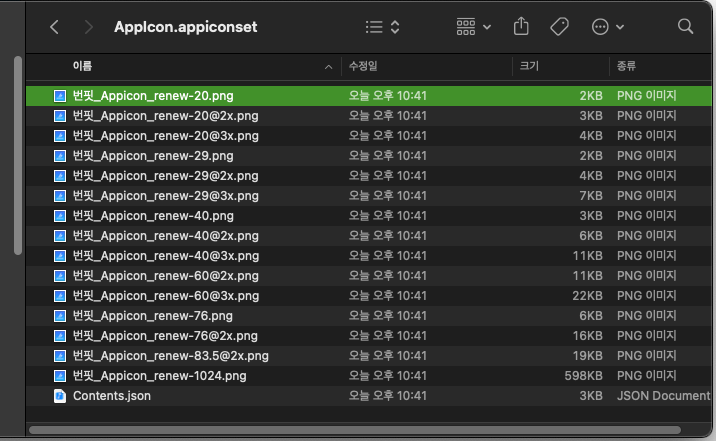716x441 pixels.
Task: Click the 598KB size cell
Action: click(x=583, y=376)
